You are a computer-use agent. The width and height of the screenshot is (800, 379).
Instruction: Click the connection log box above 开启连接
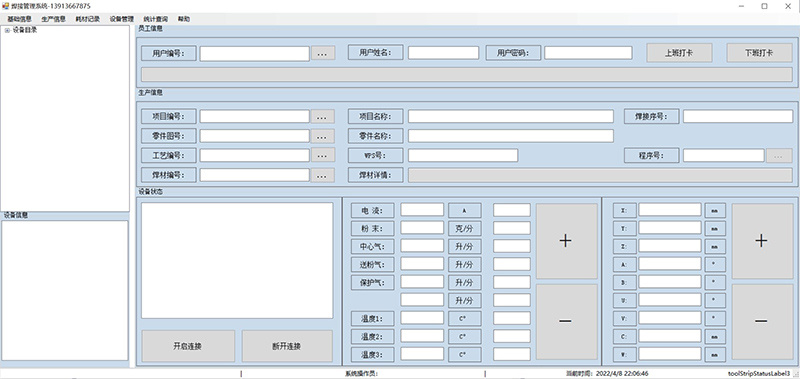(237, 261)
